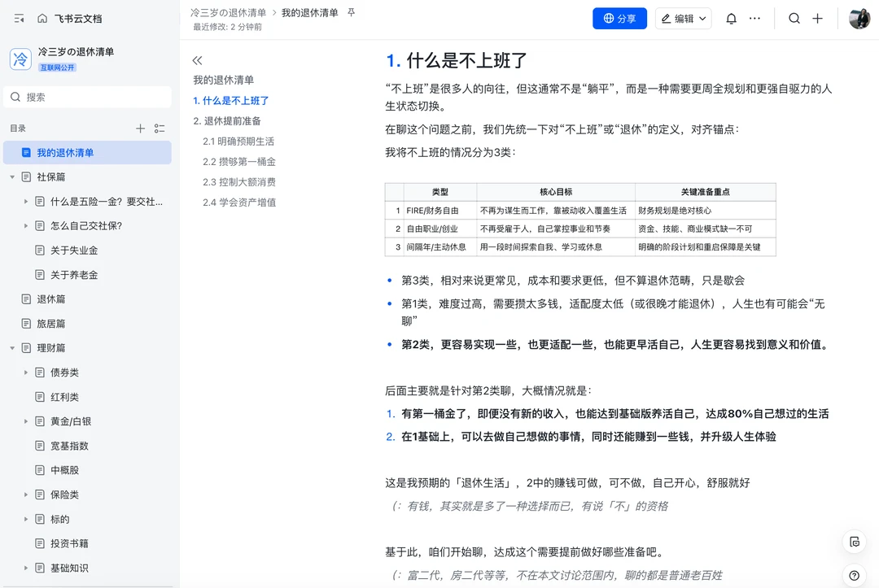This screenshot has height=588, width=879.
Task: Expand the 基础知识 tree node
Action: tap(26, 568)
